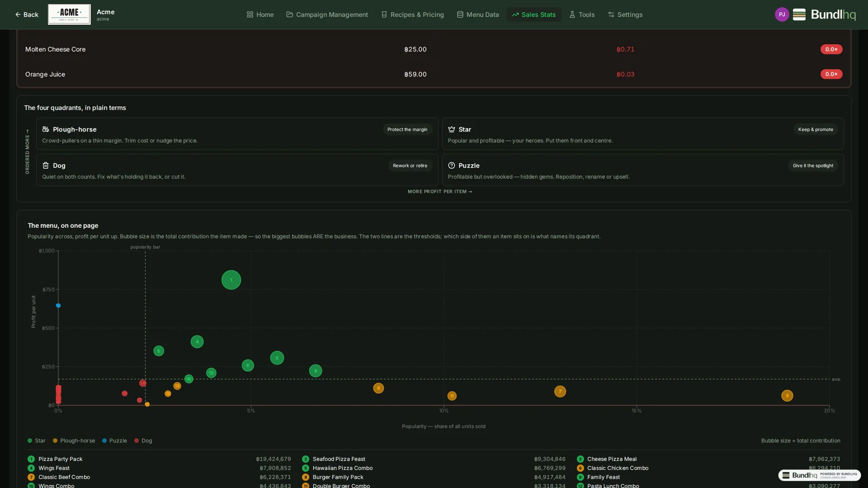868x488 pixels.
Task: Click the PJ user avatar
Action: click(x=782, y=14)
